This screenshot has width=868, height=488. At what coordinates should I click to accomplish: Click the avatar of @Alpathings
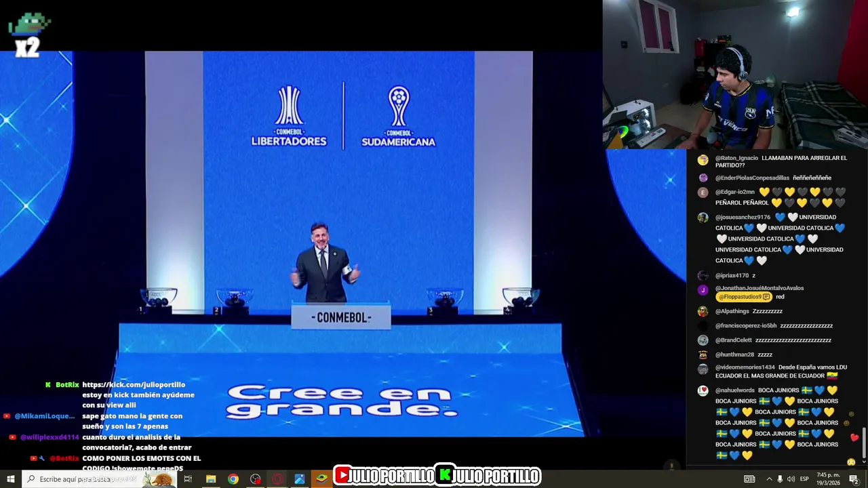click(x=703, y=311)
